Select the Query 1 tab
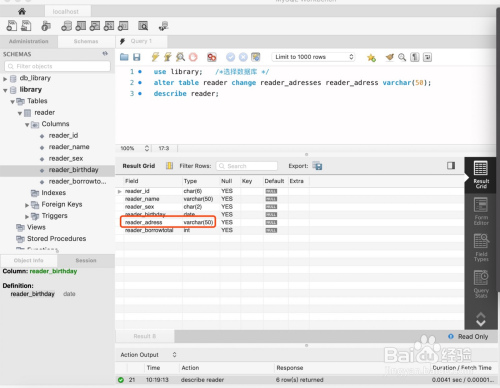This screenshot has width=500, height=388. click(x=141, y=41)
